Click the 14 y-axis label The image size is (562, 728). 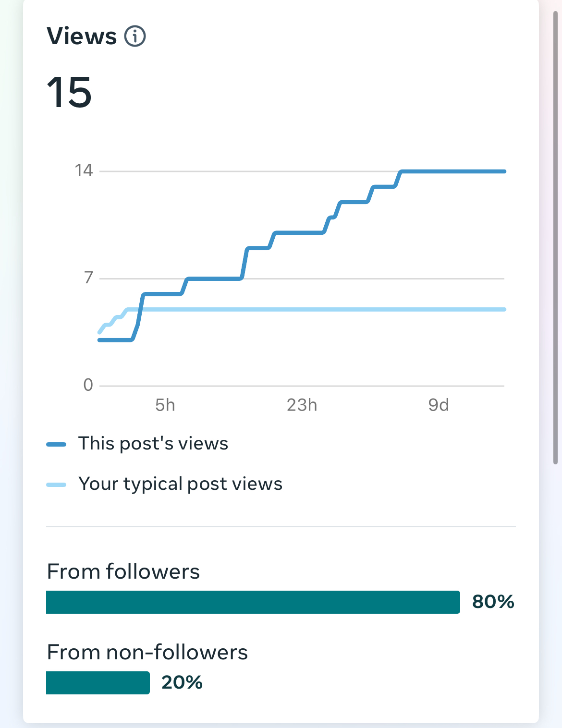point(84,170)
